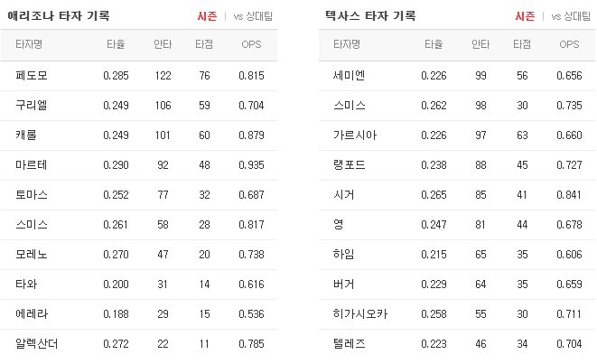597x364 pixels.
Task: Open player 시거 in Texas table
Action: click(x=344, y=195)
